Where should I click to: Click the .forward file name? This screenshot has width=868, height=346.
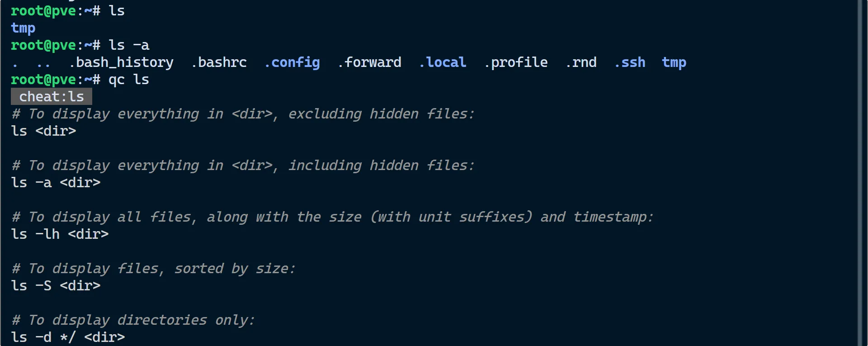click(x=370, y=62)
